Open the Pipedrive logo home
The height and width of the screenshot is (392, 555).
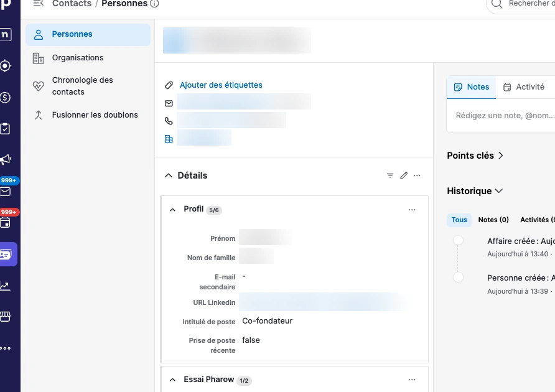point(6,4)
